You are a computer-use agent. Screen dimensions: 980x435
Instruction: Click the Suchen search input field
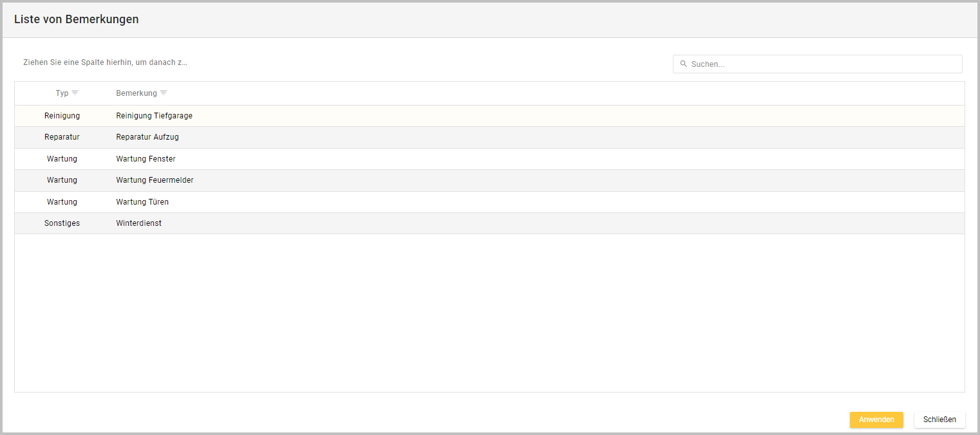click(824, 64)
